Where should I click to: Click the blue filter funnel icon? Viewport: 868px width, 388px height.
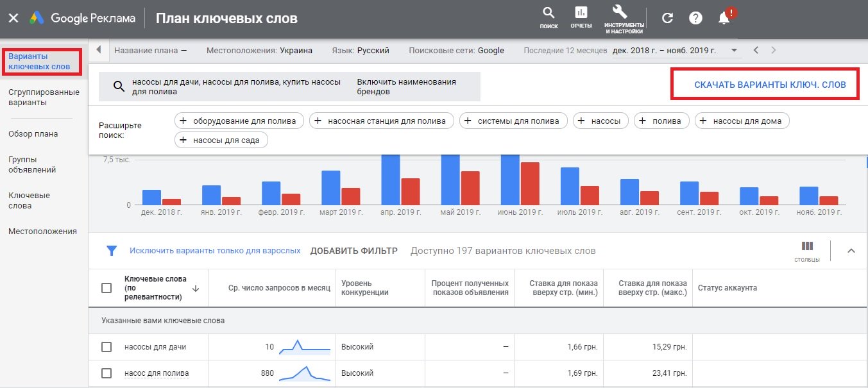click(x=112, y=251)
